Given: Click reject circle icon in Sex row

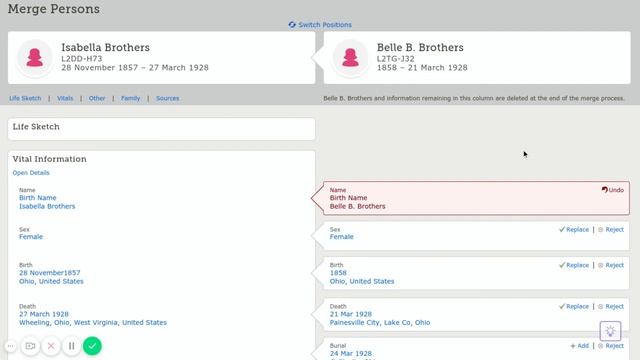Looking at the screenshot, I should (600, 230).
